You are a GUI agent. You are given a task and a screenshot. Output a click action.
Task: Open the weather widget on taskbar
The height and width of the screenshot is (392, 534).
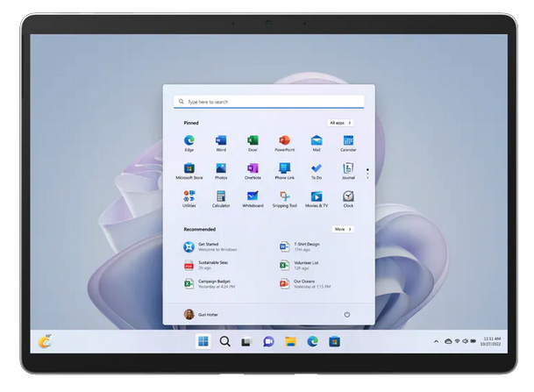coord(45,341)
